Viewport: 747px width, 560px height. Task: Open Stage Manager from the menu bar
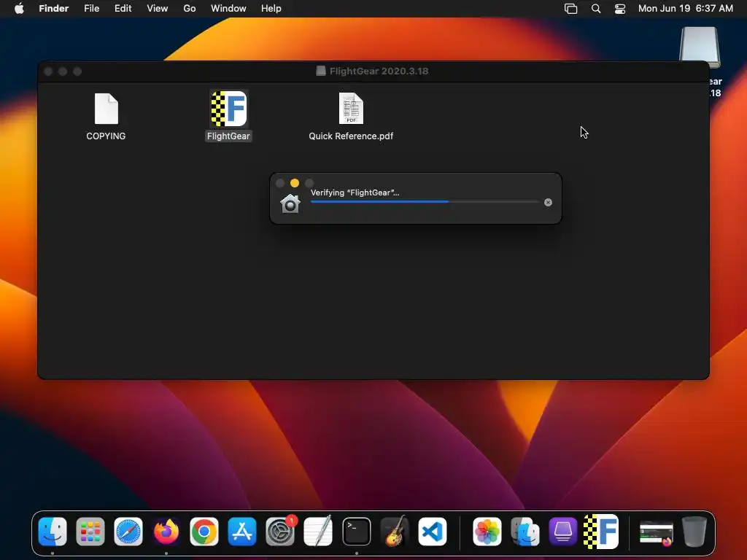click(570, 9)
